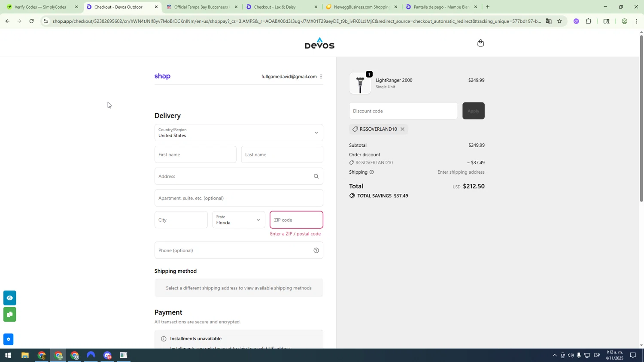Image resolution: width=644 pixels, height=362 pixels.
Task: Click the browser address bar URL
Action: pyautogui.click(x=296, y=21)
